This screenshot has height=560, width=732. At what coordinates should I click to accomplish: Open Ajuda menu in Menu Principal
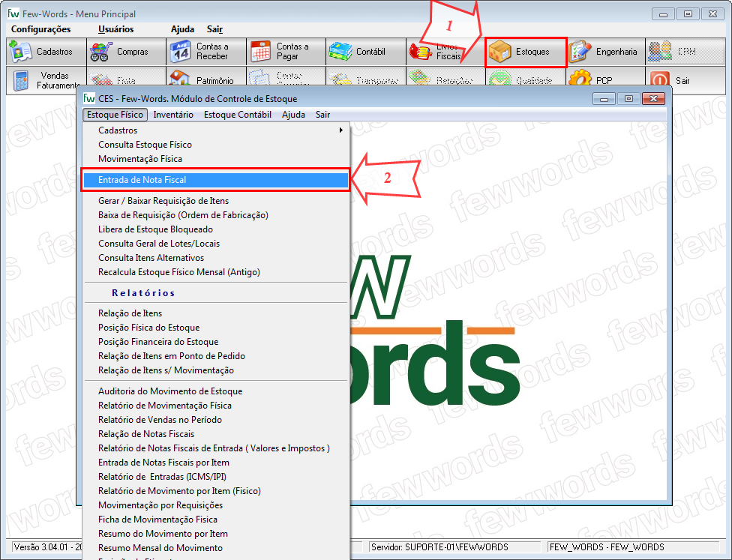click(x=182, y=29)
